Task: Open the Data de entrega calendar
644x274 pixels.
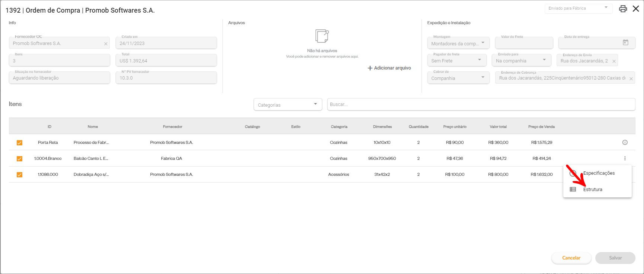Action: point(626,43)
